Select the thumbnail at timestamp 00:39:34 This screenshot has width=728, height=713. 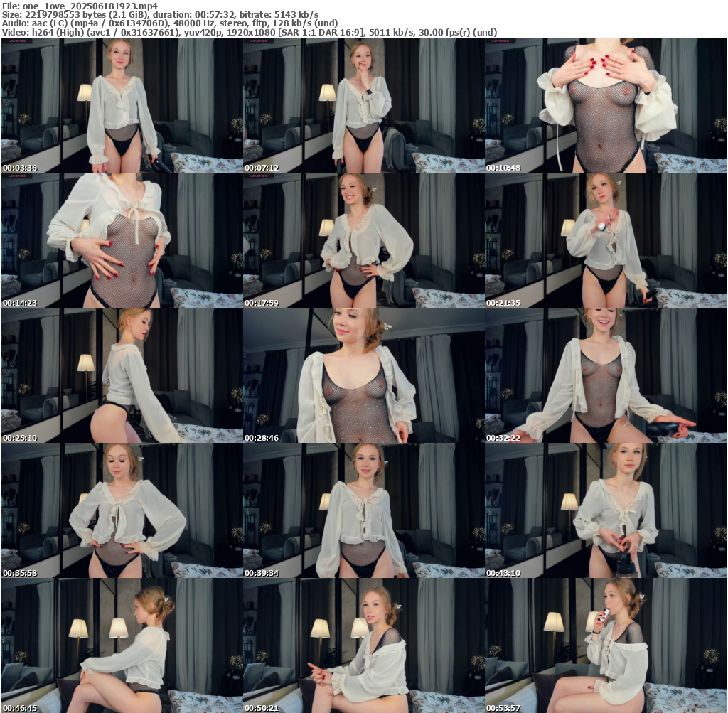point(363,510)
